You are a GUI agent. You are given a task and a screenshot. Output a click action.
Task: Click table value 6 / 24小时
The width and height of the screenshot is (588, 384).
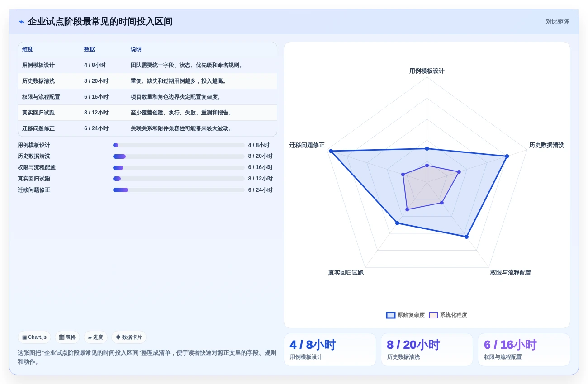point(96,128)
